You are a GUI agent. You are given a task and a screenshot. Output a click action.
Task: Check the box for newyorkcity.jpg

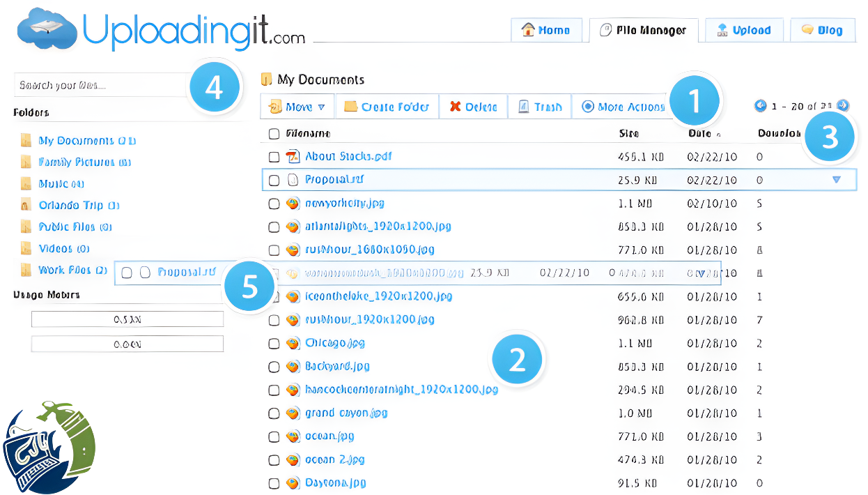tap(274, 204)
